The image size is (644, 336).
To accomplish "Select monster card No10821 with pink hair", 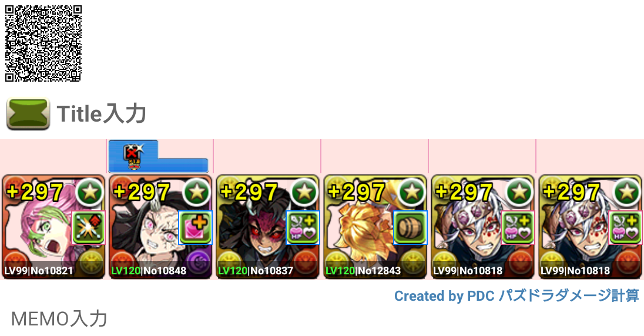I will click(53, 227).
